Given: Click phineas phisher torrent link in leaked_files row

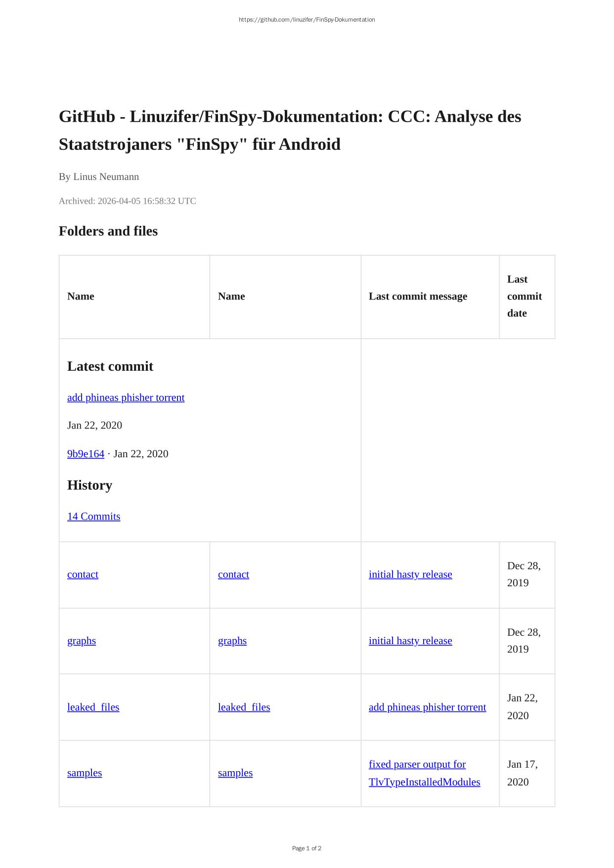Looking at the screenshot, I should (x=427, y=707).
